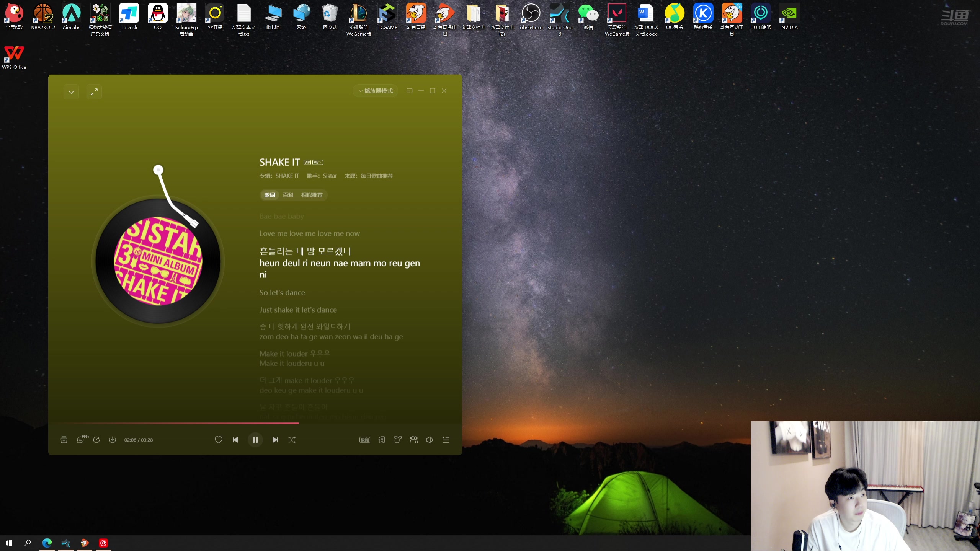Image resolution: width=980 pixels, height=551 pixels.
Task: Collapse the player with the down chevron
Action: pos(71,92)
